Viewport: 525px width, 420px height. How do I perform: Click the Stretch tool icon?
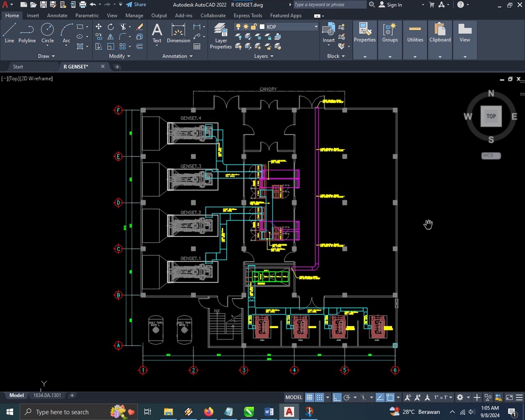pyautogui.click(x=98, y=46)
